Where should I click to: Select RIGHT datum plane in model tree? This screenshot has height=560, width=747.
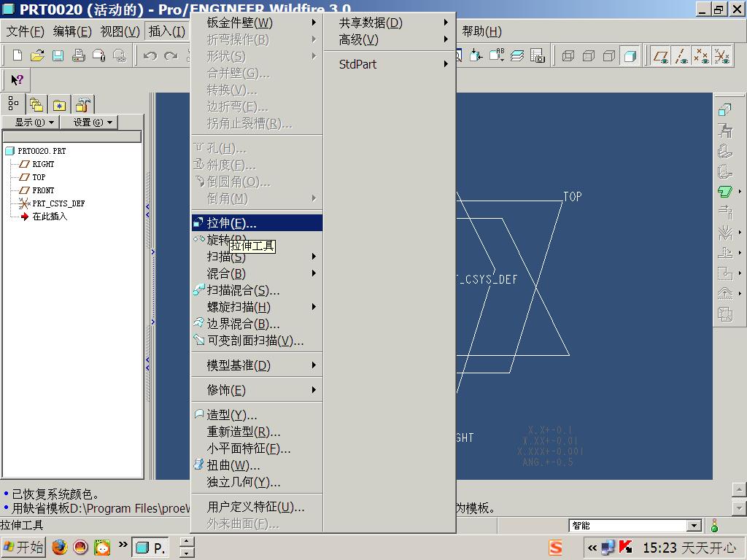pyautogui.click(x=43, y=164)
